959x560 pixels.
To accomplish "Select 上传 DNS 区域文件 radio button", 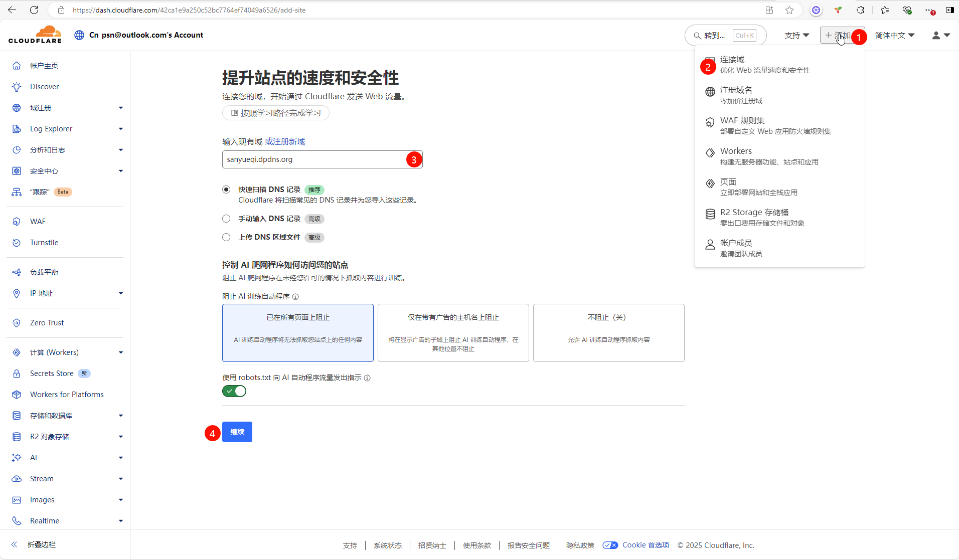I will click(226, 237).
